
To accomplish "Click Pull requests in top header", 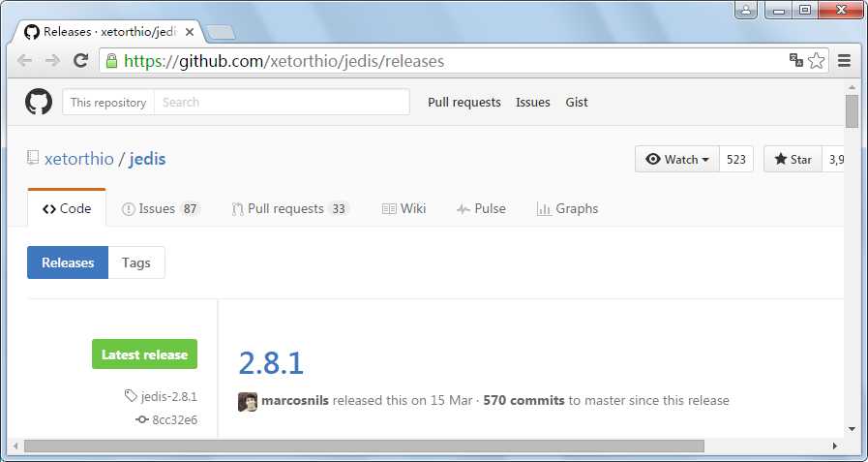I will point(464,103).
